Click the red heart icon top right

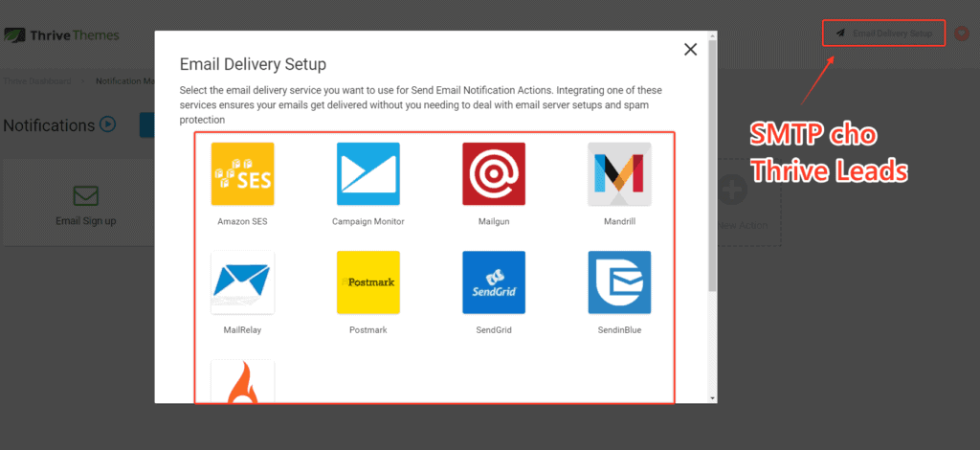pyautogui.click(x=961, y=34)
